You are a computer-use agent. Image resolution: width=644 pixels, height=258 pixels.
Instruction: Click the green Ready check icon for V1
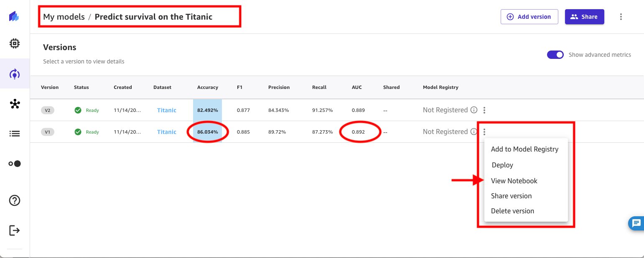tap(78, 132)
